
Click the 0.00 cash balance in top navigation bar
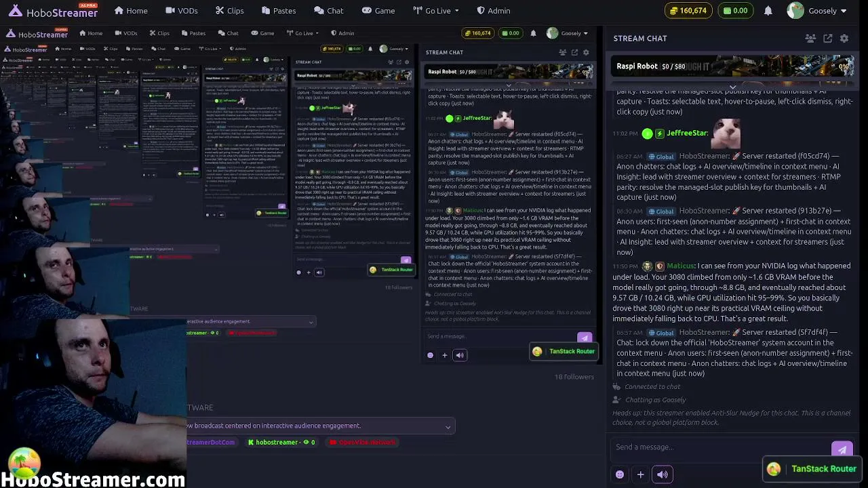736,11
